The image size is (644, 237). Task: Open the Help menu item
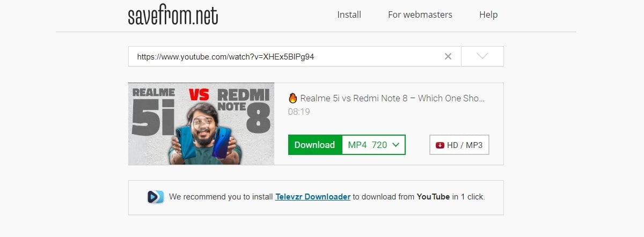tap(488, 14)
